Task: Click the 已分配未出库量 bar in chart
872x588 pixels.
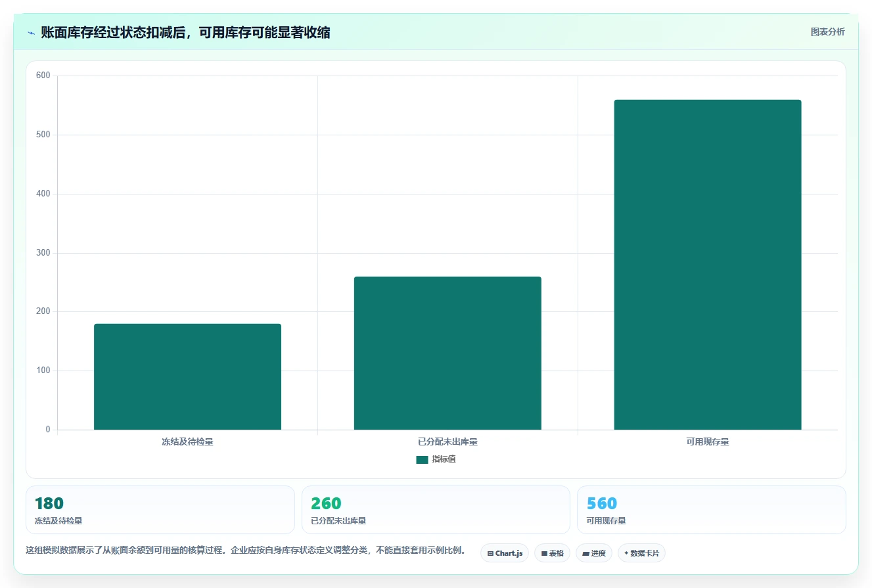Action: (447, 353)
